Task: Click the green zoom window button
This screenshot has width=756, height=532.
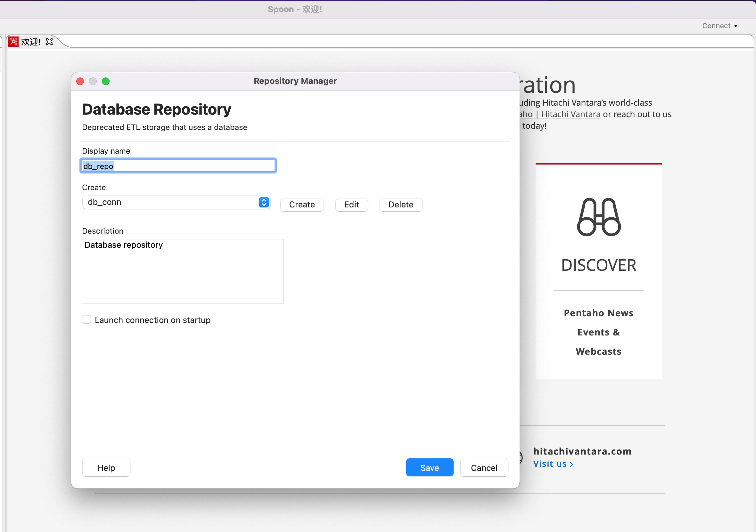Action: click(x=106, y=81)
